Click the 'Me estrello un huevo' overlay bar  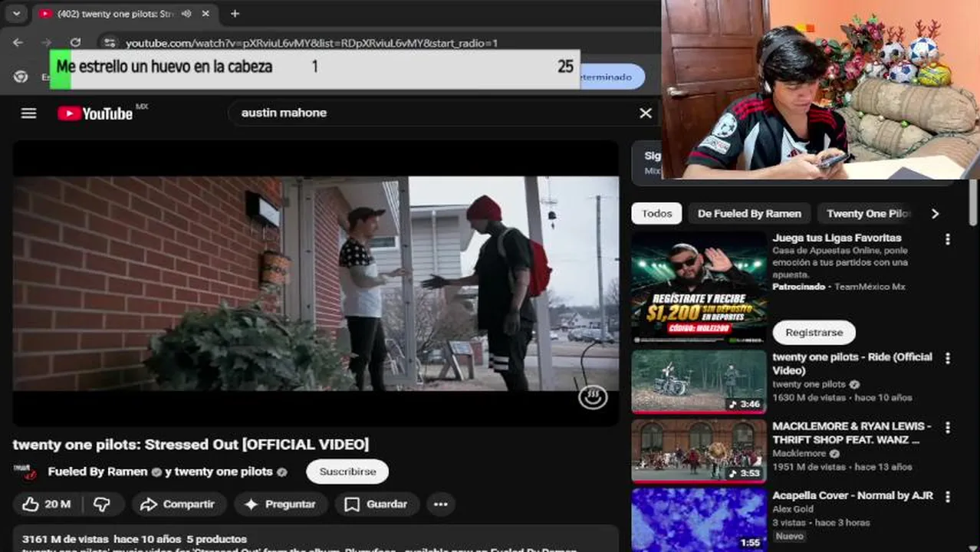click(314, 69)
